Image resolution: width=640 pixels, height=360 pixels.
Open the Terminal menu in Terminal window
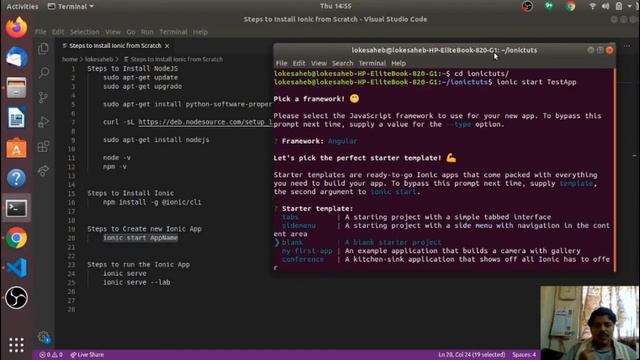[x=372, y=63]
